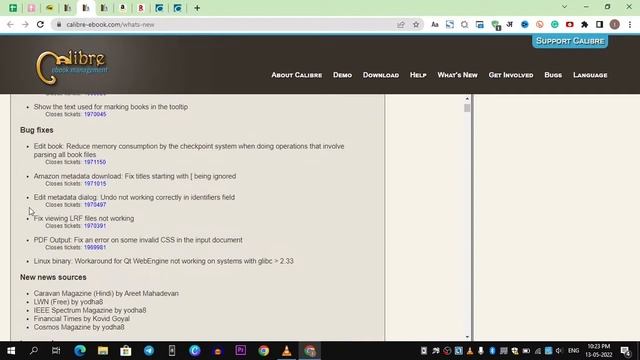Click the Calibre logo

point(72,67)
